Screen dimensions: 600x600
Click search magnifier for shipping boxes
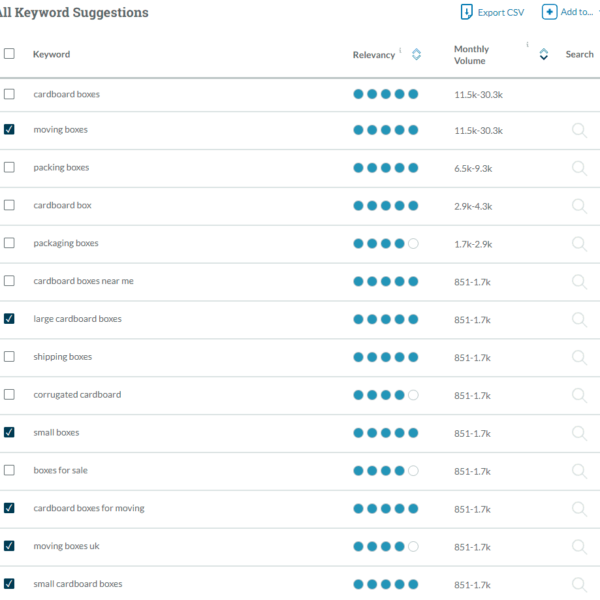[579, 357]
